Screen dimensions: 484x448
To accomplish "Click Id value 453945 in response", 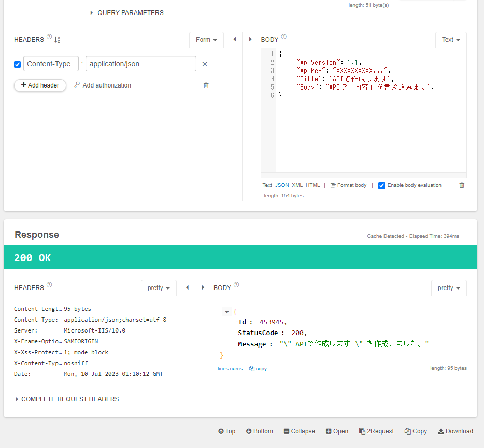I will pos(272,322).
